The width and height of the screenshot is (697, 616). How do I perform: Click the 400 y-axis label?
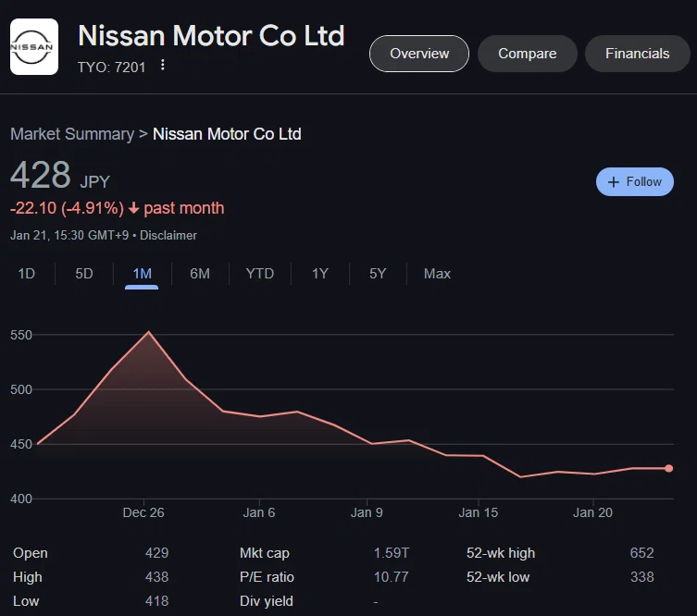tap(21, 499)
